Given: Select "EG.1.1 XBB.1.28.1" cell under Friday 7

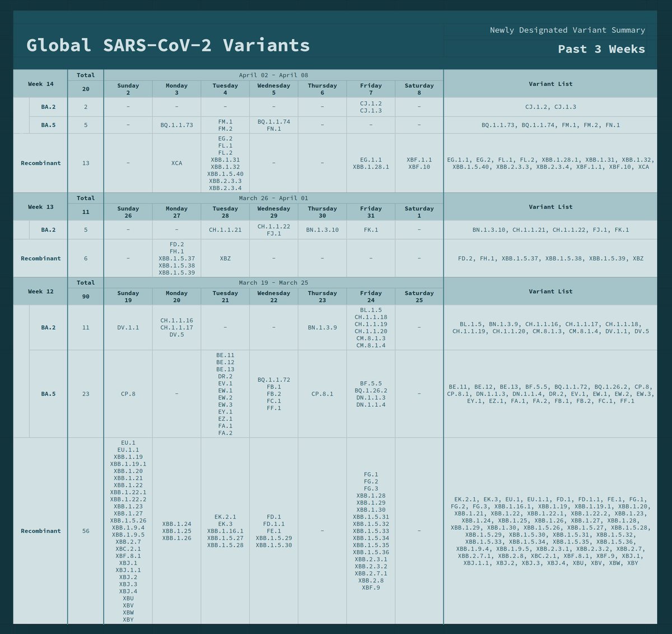Looking at the screenshot, I should click(371, 163).
